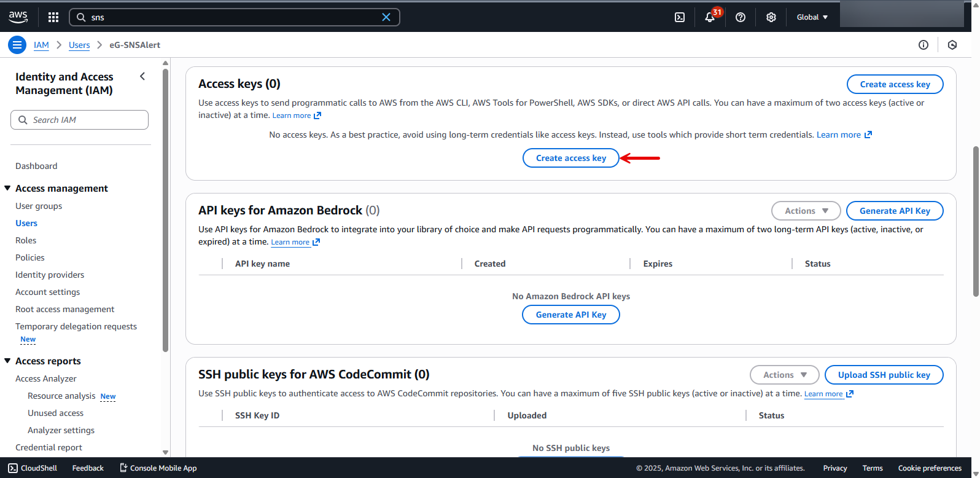Click the Create access key button at center
980x478 pixels.
[570, 158]
